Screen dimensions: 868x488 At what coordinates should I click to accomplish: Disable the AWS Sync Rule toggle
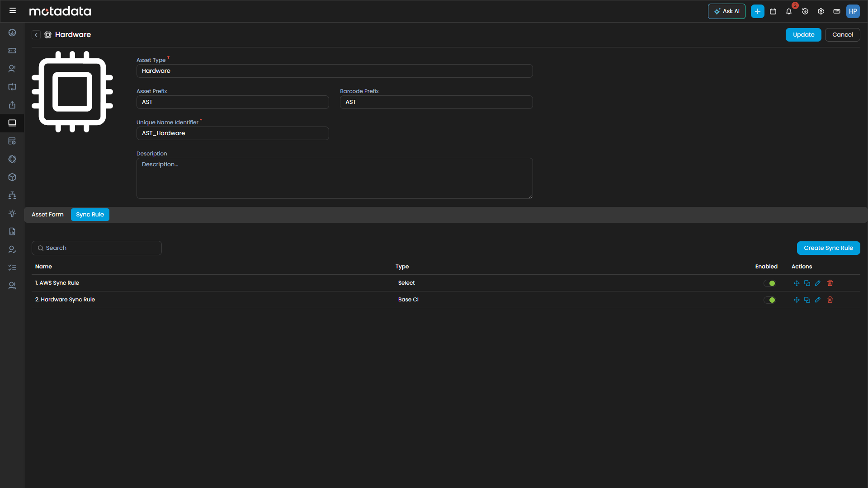(769, 283)
